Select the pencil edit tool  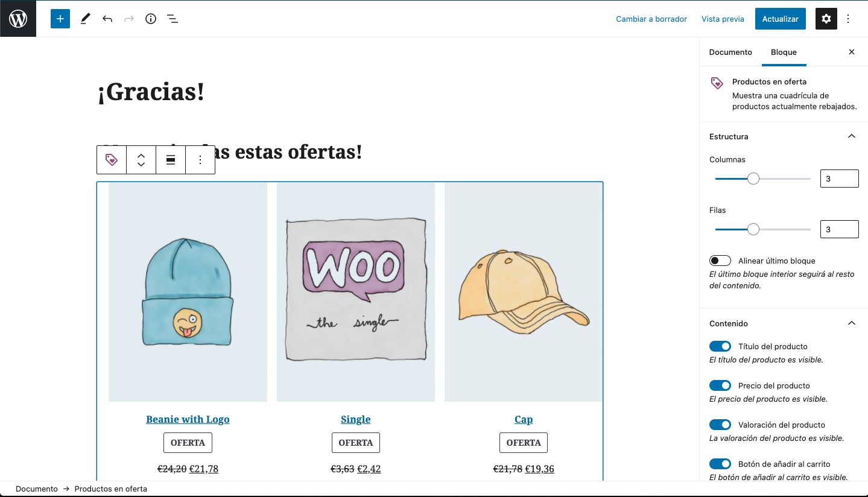[85, 19]
